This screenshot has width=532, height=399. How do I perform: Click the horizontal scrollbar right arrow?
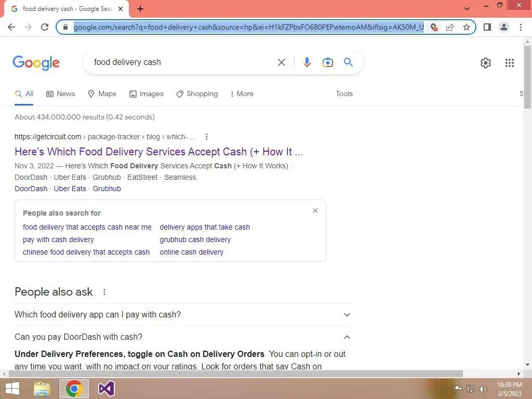tap(519, 374)
